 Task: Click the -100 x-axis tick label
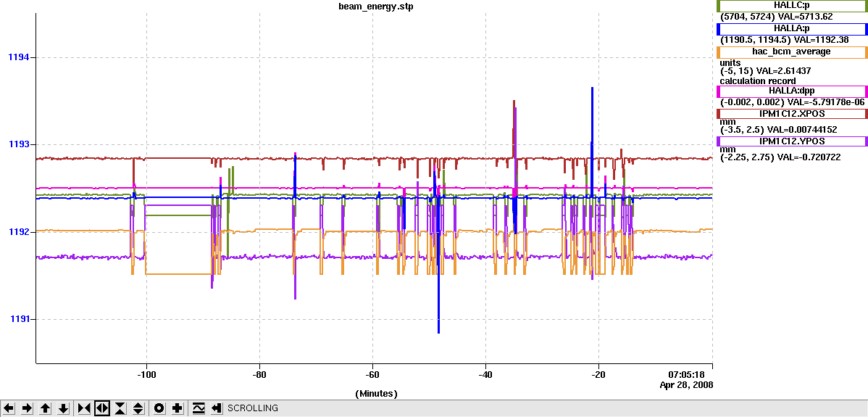pyautogui.click(x=146, y=373)
